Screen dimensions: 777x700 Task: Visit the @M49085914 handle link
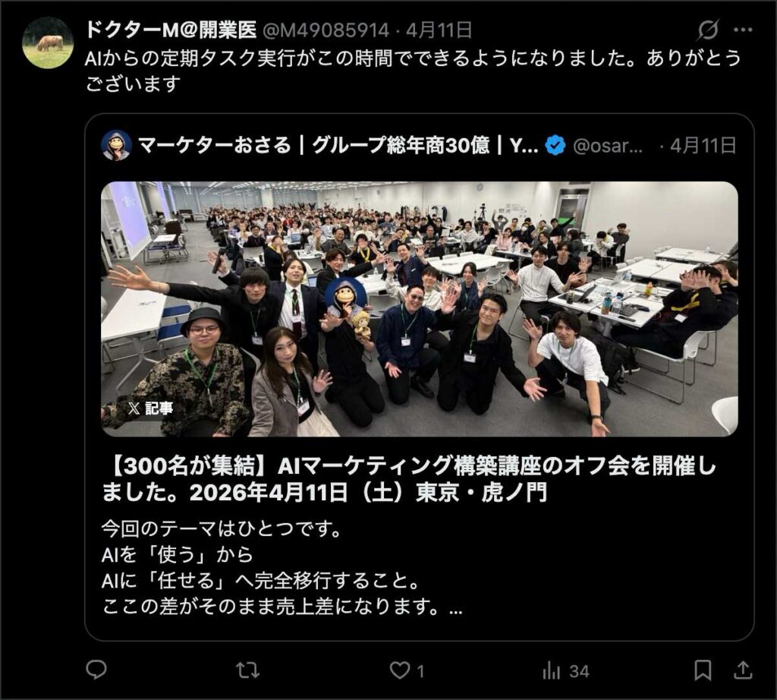tap(326, 30)
